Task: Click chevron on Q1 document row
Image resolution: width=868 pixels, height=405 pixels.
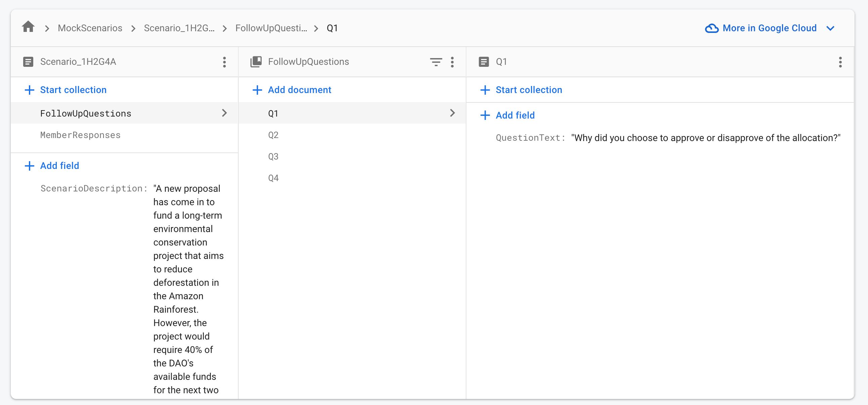Action: coord(452,113)
